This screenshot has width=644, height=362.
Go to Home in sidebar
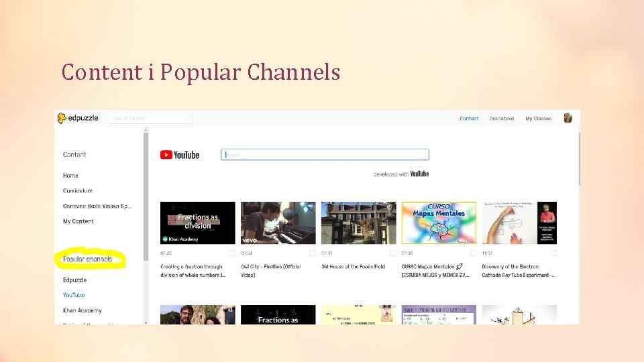click(x=70, y=176)
